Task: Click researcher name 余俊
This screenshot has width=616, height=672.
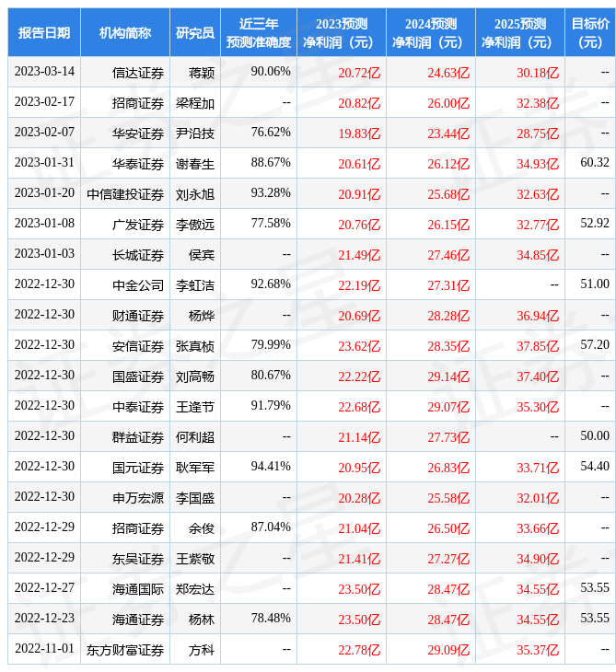Action: (202, 529)
